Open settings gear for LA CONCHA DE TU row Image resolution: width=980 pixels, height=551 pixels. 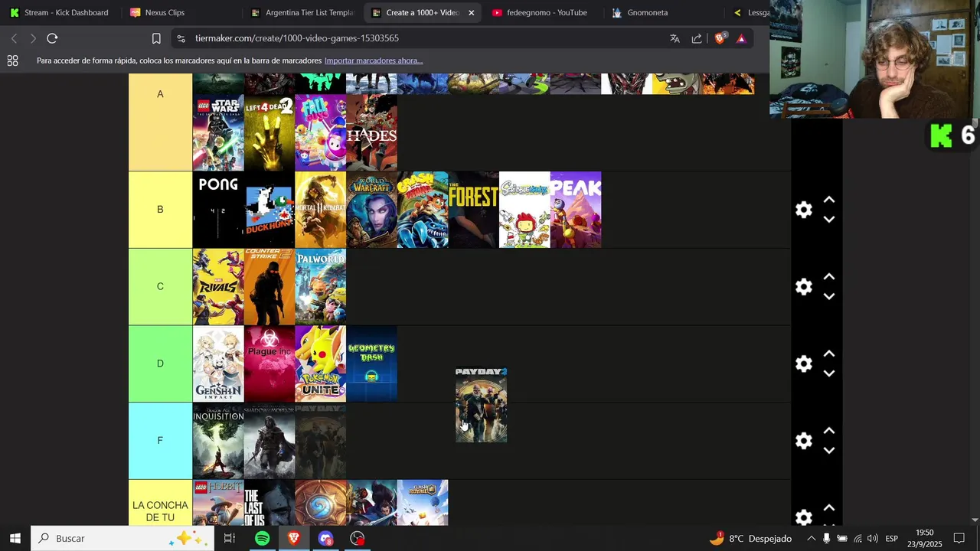click(803, 517)
